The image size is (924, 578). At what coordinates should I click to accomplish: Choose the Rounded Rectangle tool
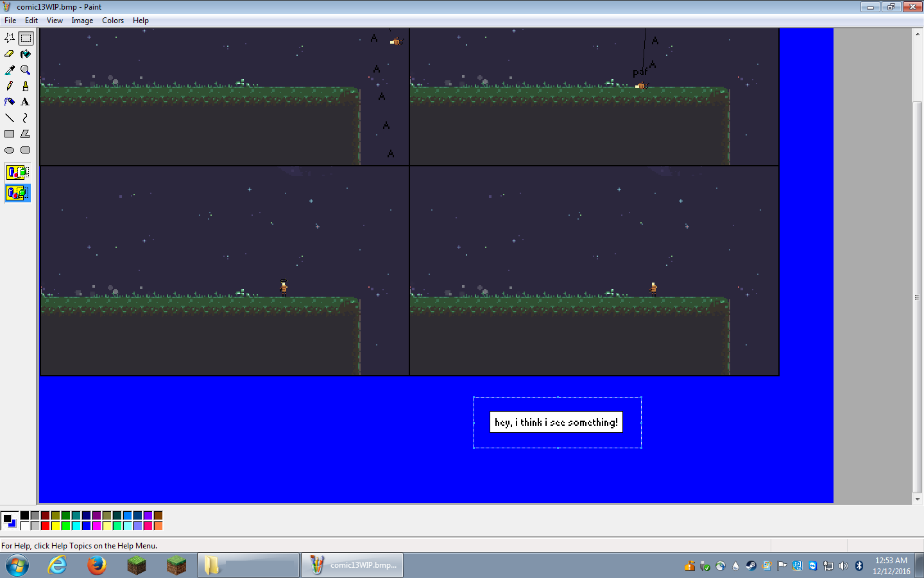tap(26, 150)
